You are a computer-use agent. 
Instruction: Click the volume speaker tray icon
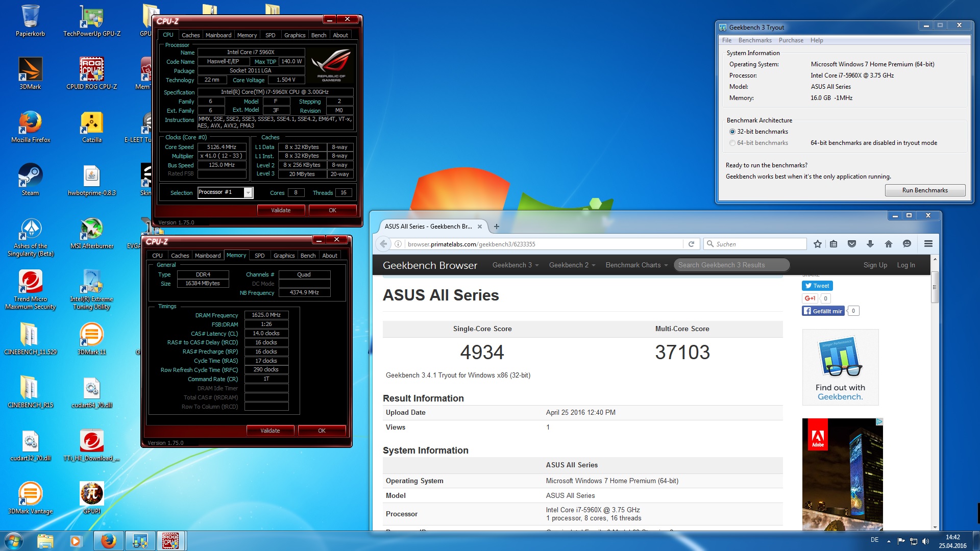click(x=926, y=541)
